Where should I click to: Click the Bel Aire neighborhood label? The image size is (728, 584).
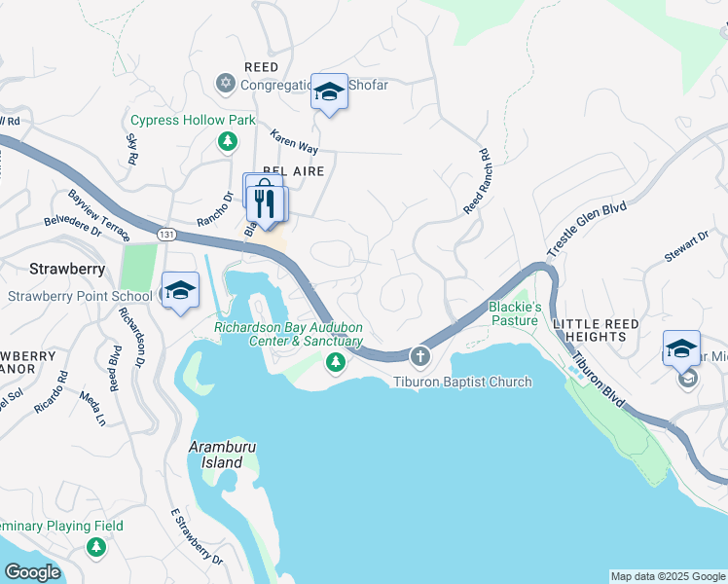294,171
